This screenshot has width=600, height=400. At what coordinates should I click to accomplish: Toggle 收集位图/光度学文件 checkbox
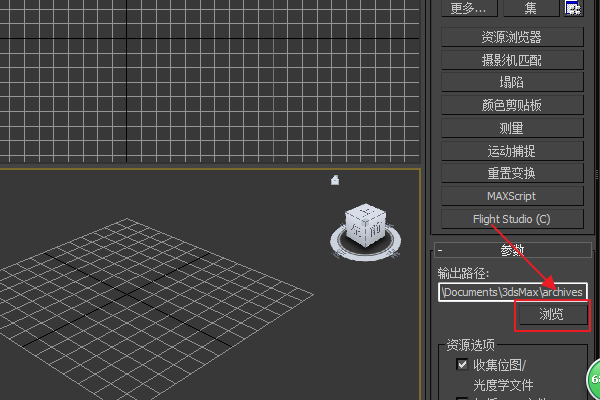point(462,364)
